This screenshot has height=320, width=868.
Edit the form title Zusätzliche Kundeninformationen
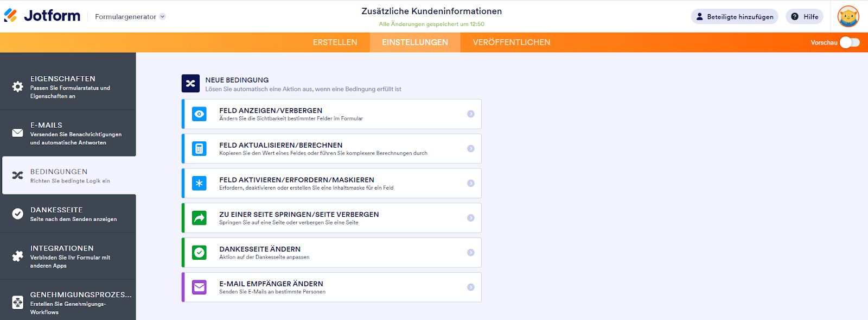click(431, 11)
